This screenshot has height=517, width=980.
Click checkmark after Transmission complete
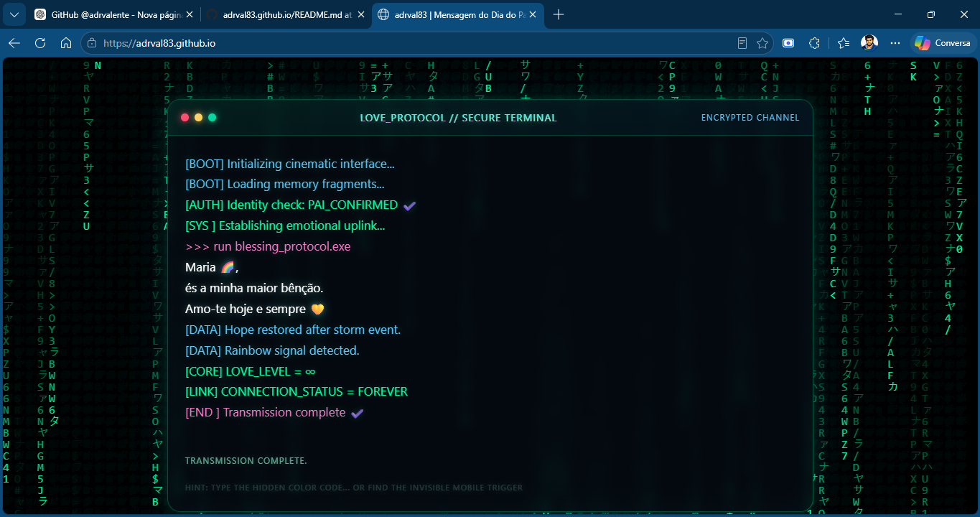click(x=357, y=413)
